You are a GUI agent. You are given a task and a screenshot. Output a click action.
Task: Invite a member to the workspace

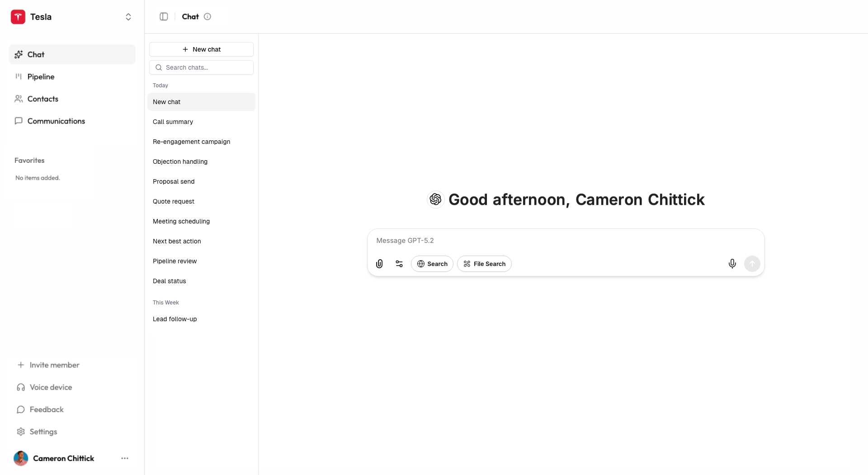54,365
